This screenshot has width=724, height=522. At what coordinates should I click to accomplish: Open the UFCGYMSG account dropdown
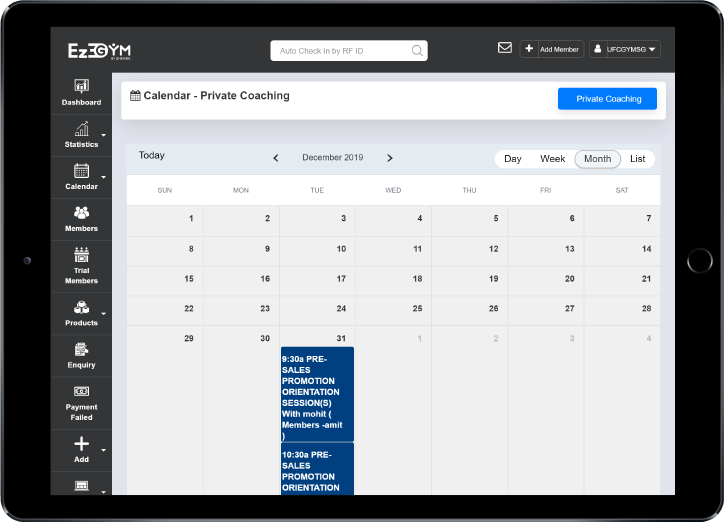click(625, 49)
